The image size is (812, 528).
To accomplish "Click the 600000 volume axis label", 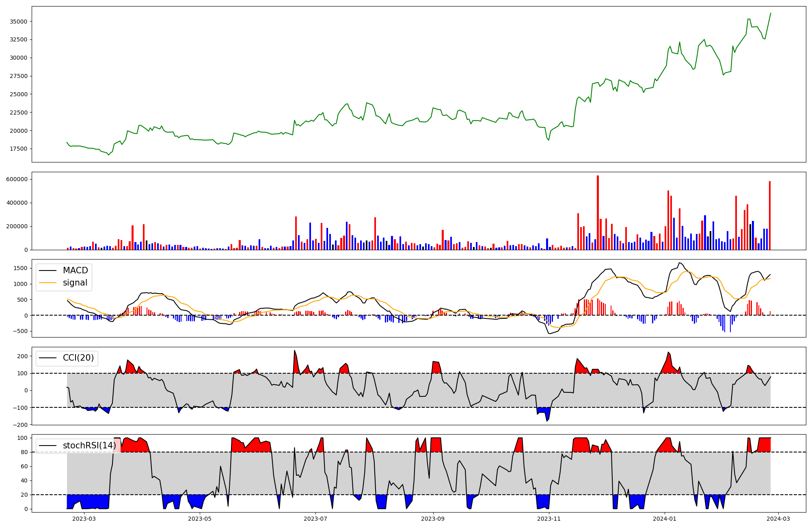I will click(x=17, y=179).
